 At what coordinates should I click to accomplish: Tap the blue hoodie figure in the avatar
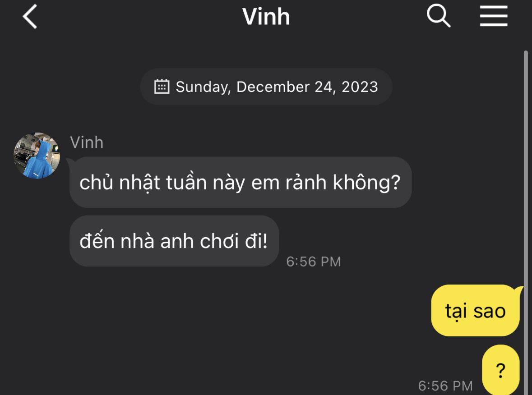pyautogui.click(x=38, y=159)
